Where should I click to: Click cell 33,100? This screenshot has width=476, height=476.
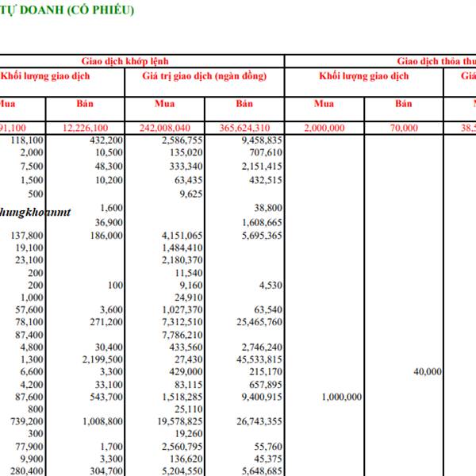[109, 385]
